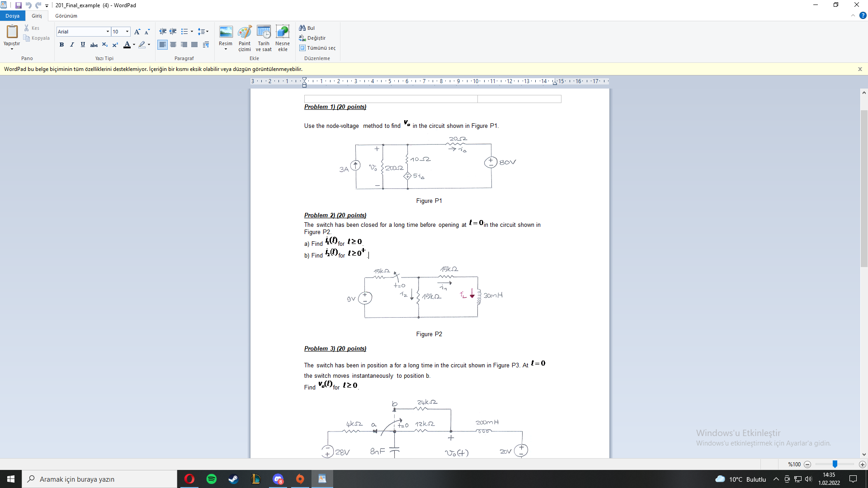Open the Dosya file menu
The image size is (868, 488).
tap(13, 16)
